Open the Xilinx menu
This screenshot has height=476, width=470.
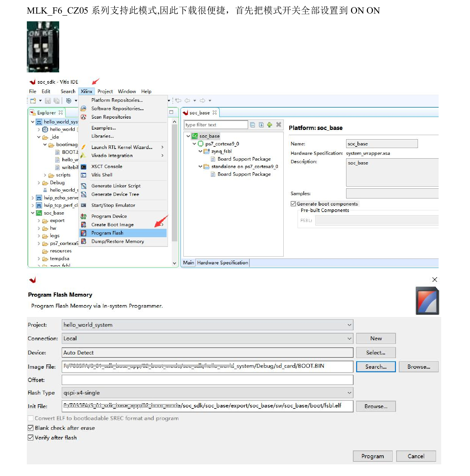86,91
